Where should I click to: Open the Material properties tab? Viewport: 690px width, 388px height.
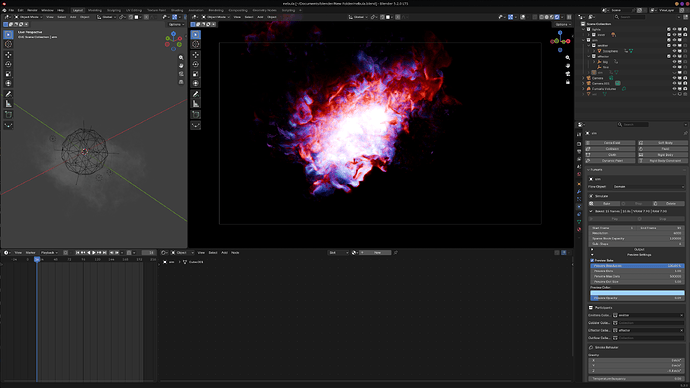coord(579,230)
